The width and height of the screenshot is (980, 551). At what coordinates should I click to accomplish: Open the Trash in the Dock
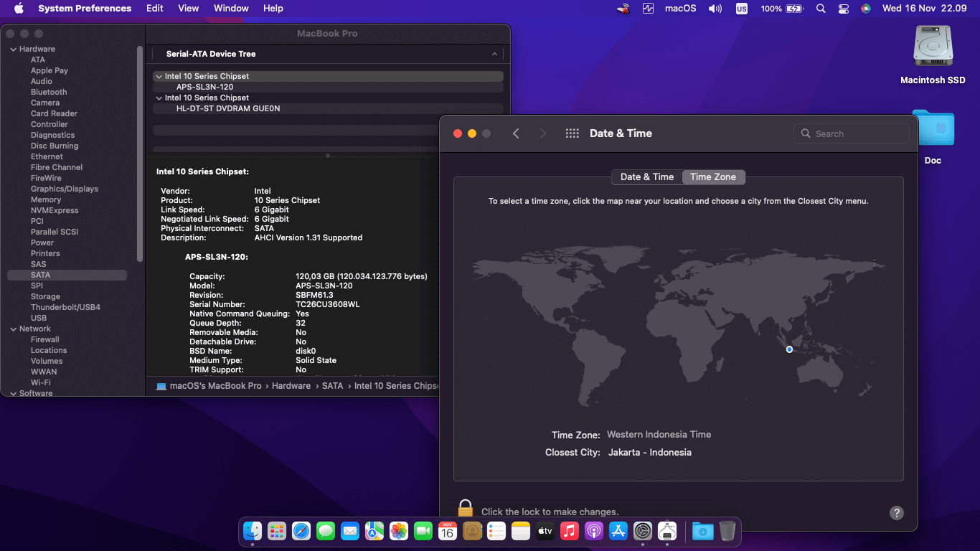pyautogui.click(x=727, y=531)
